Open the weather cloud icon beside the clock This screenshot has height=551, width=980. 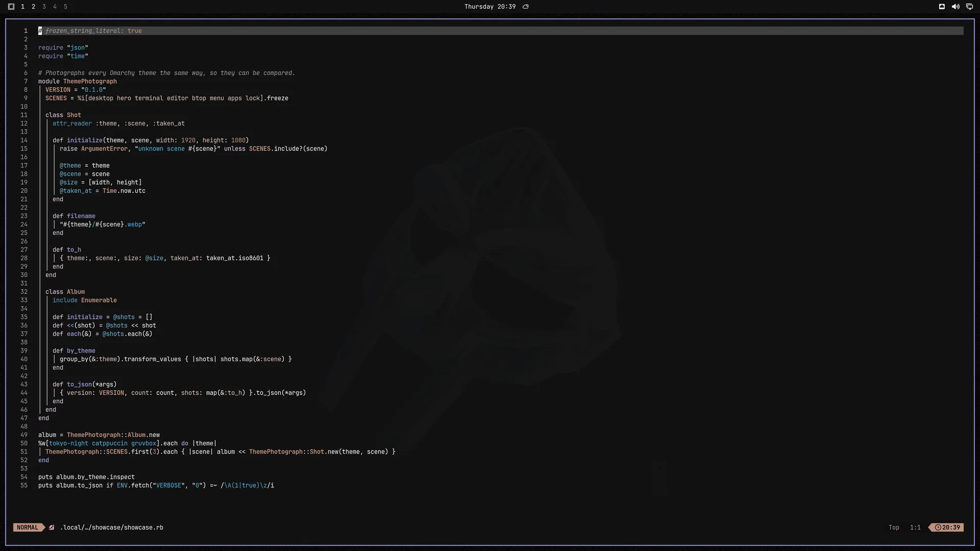click(525, 7)
